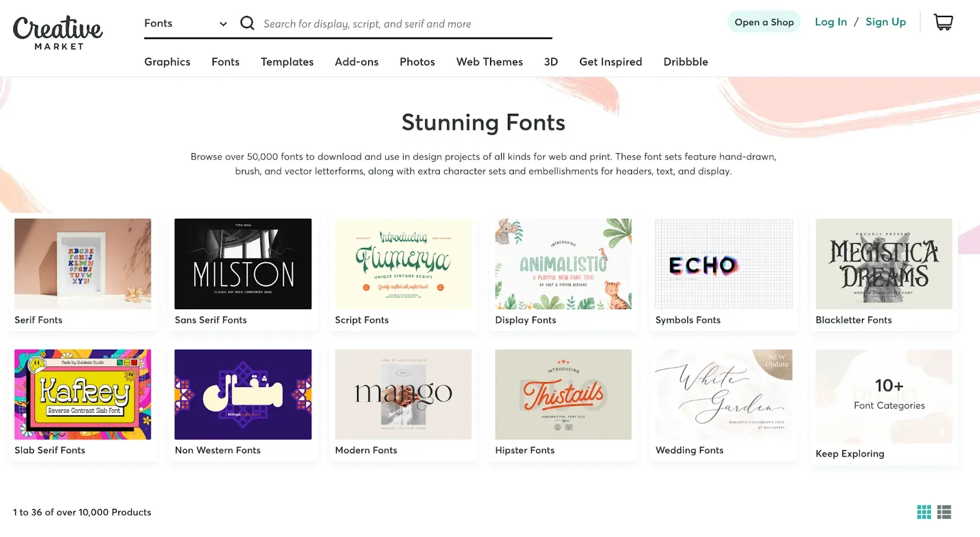Click the Slab Serif Fonts label
Viewport: 980px width, 537px height.
click(x=50, y=451)
